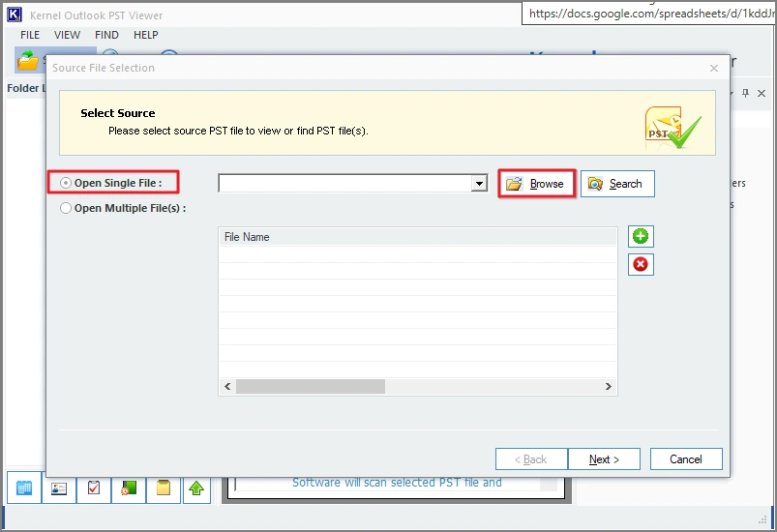777x532 pixels.
Task: Click the Select Source heading text
Action: tap(118, 113)
